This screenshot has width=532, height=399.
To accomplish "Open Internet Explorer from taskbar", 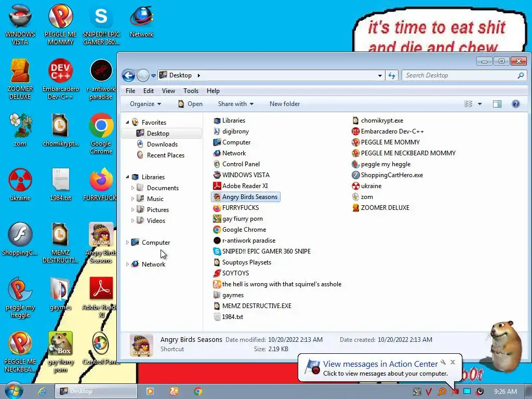I will 42,391.
